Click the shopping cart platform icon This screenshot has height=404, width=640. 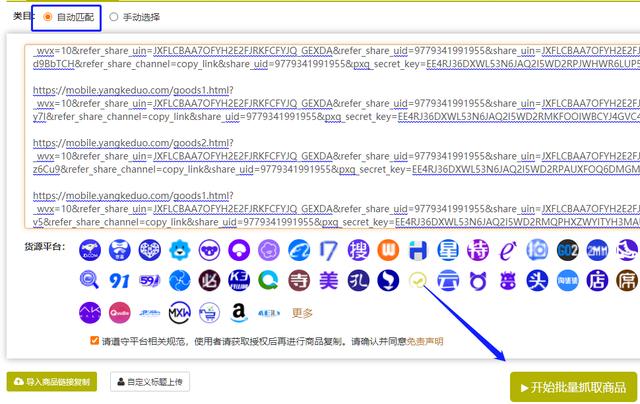click(x=209, y=313)
